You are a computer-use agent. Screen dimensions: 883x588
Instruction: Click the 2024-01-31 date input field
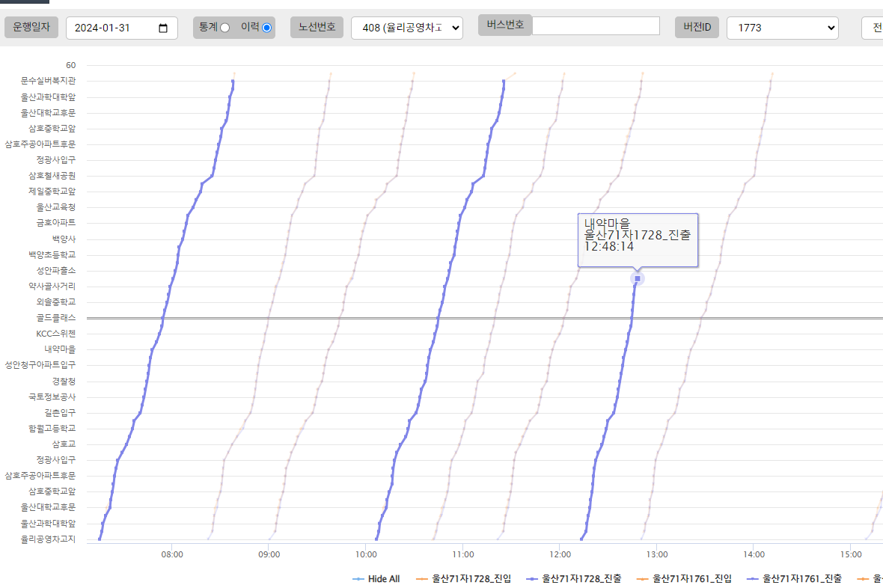(x=112, y=28)
